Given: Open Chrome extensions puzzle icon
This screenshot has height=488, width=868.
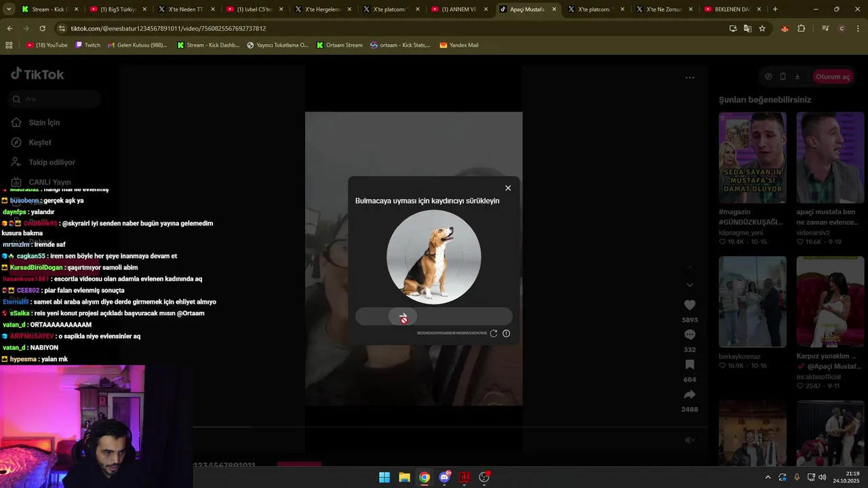Looking at the screenshot, I should (802, 28).
